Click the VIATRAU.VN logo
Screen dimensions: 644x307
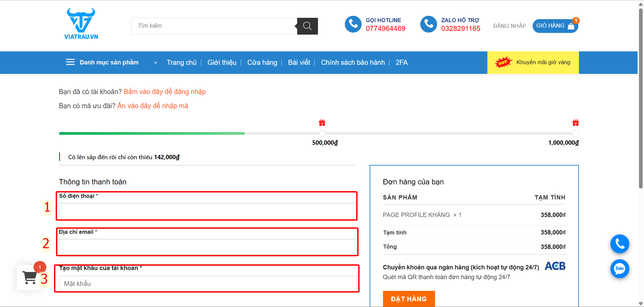81,24
